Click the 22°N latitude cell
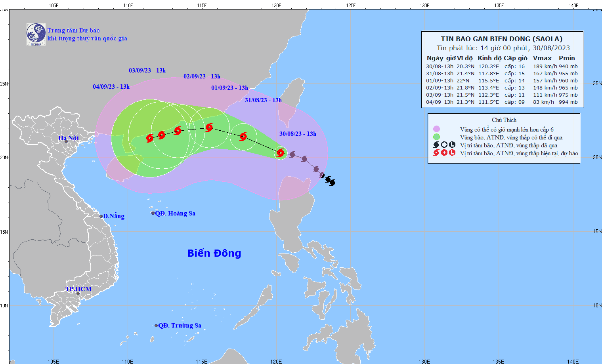 coord(463,81)
